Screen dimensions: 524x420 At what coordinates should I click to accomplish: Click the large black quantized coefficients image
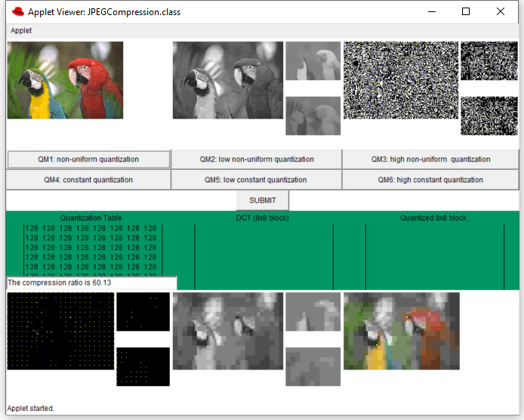[60, 331]
